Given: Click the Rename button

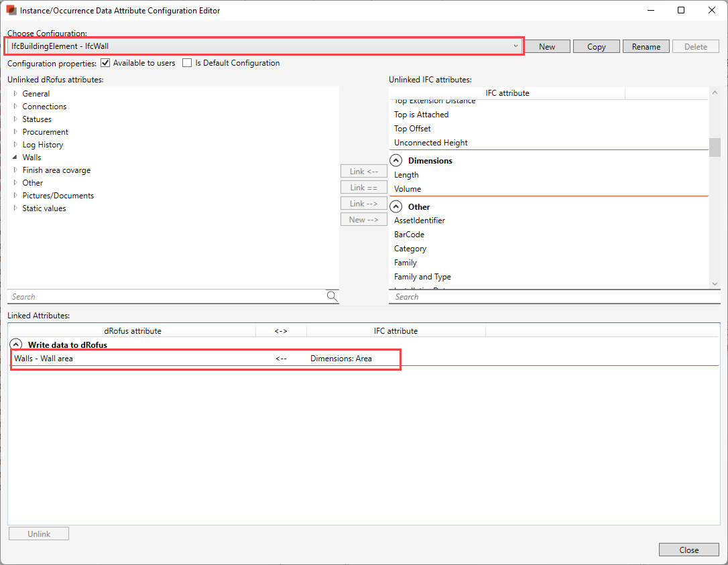Looking at the screenshot, I should click(646, 46).
